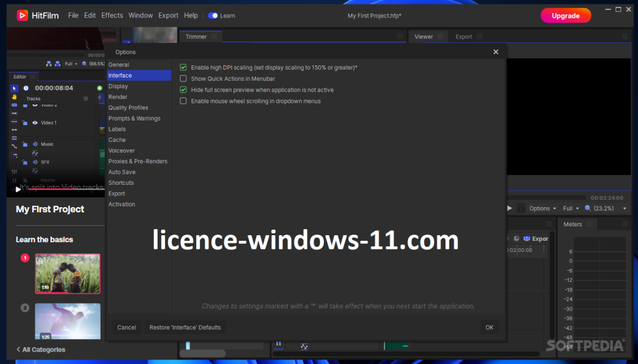The width and height of the screenshot is (638, 364).
Task: Click the HitFilm logo icon
Action: pyautogui.click(x=22, y=16)
